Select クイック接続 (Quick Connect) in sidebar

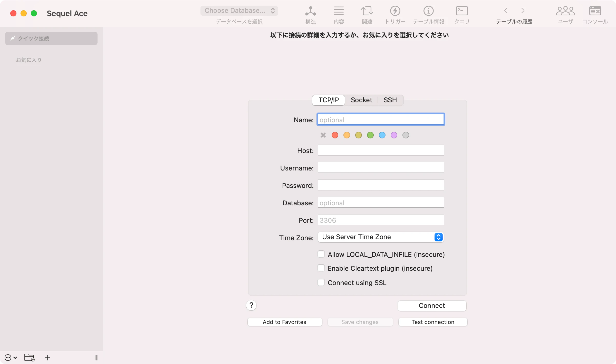coord(51,38)
